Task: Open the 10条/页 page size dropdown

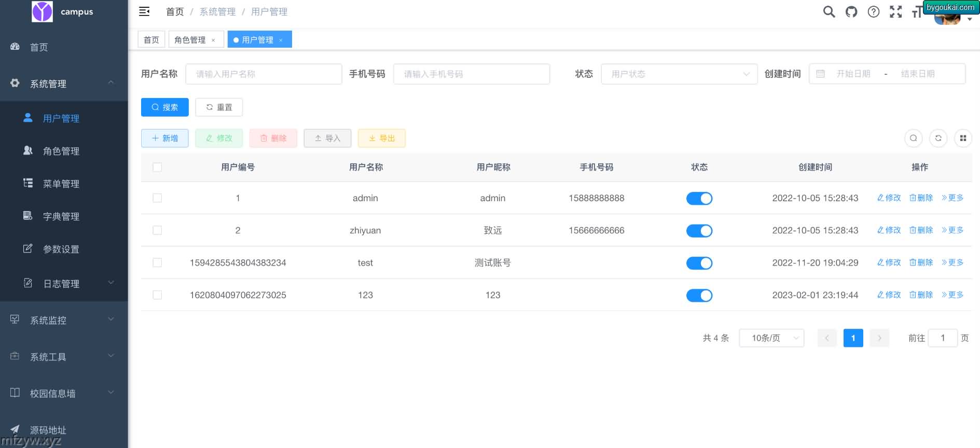Action: tap(771, 338)
